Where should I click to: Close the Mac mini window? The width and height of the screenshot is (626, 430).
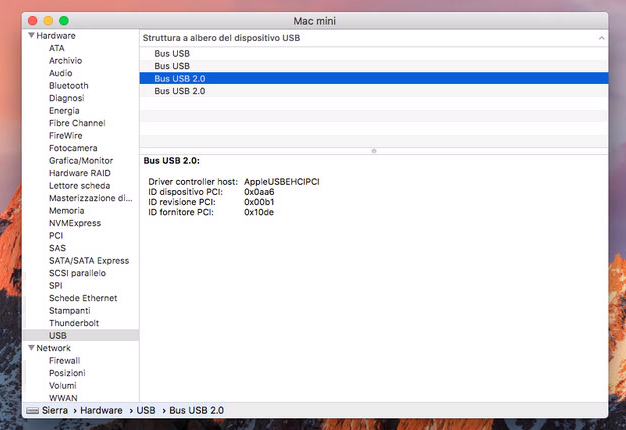pyautogui.click(x=33, y=21)
